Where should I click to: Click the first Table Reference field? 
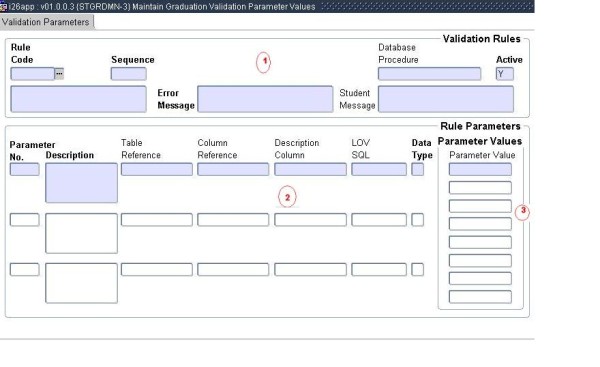[x=157, y=169]
